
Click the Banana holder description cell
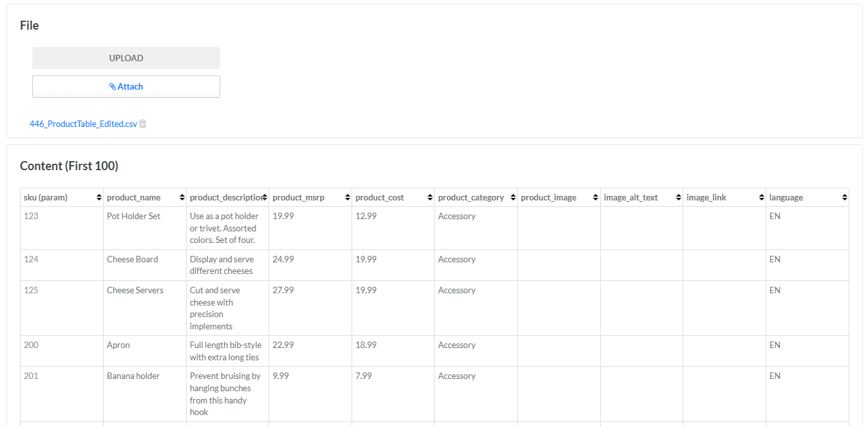click(227, 394)
